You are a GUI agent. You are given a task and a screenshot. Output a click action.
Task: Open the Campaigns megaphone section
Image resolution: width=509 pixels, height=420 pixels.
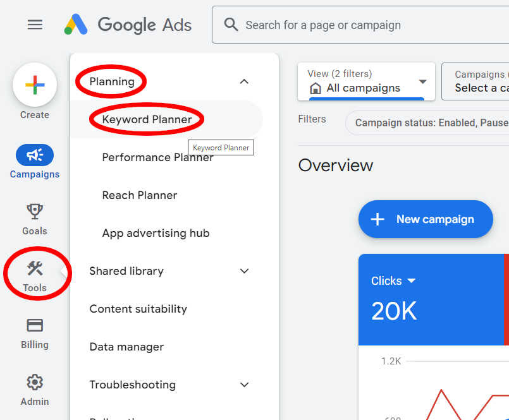pyautogui.click(x=35, y=162)
